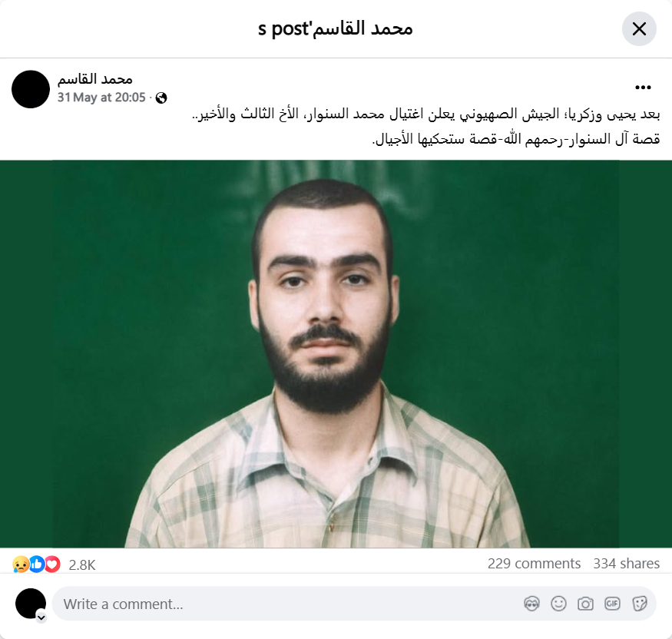This screenshot has height=639, width=672.
Task: Expand the commenter profile switcher arrow
Action: [41, 617]
